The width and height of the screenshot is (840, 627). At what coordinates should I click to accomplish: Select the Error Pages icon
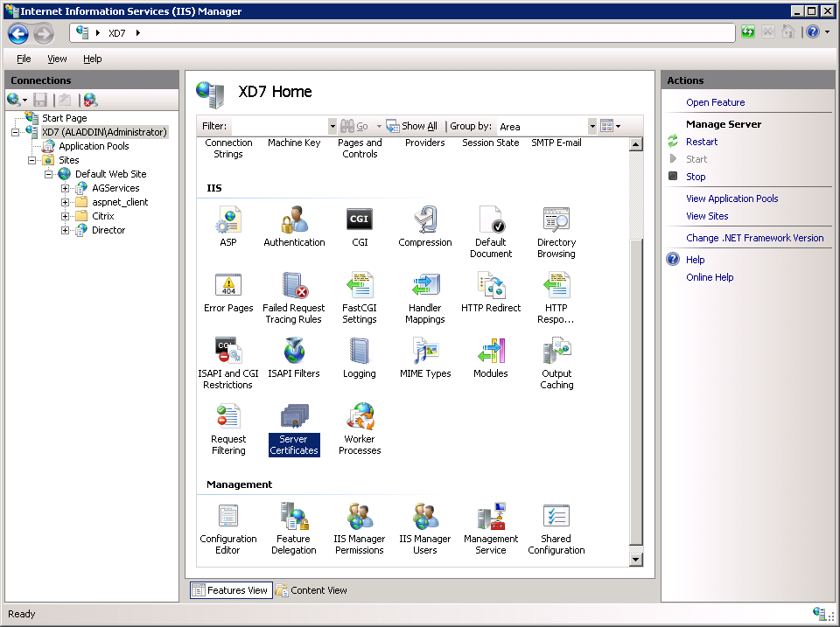[228, 292]
